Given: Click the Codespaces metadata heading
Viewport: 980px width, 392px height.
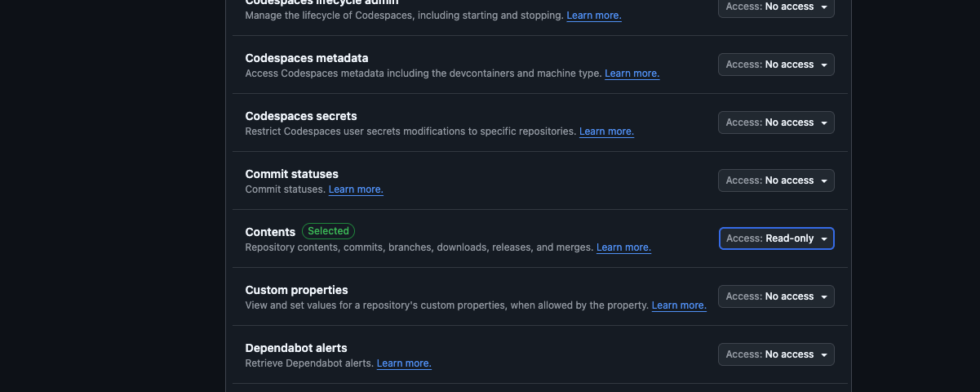Looking at the screenshot, I should tap(307, 58).
